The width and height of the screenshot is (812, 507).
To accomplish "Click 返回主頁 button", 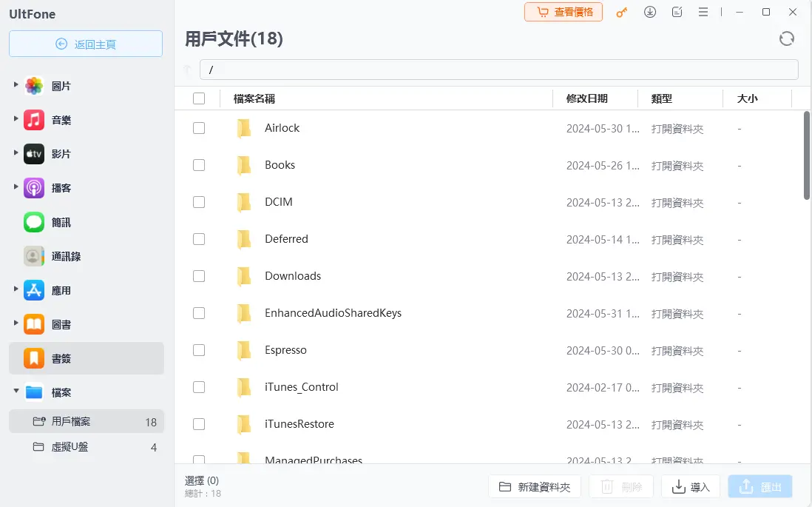I will 86,44.
